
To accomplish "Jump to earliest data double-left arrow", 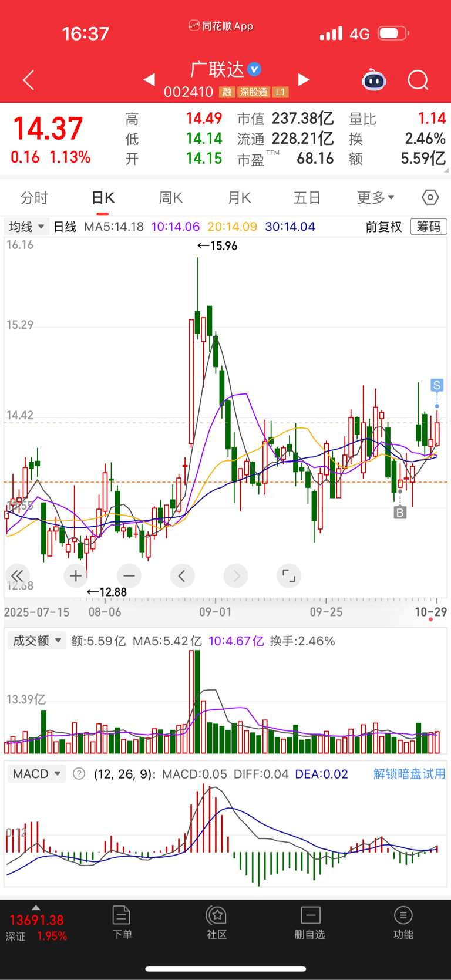I will 17,576.
